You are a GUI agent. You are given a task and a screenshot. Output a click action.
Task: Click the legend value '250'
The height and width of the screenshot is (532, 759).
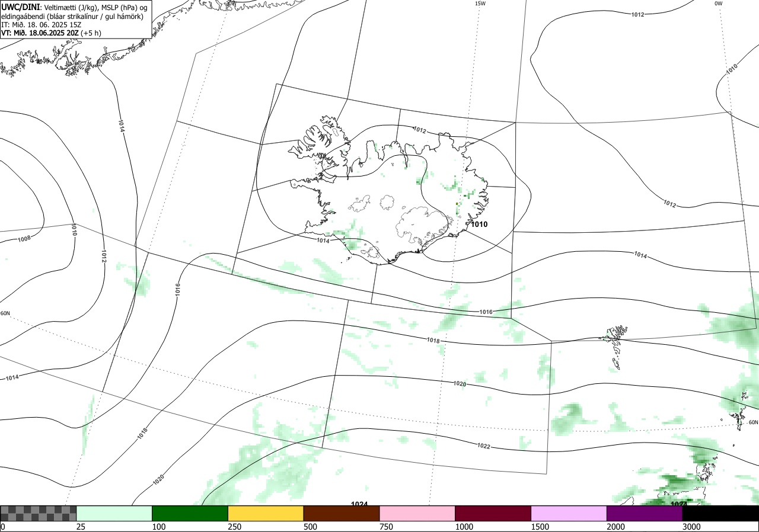(235, 527)
